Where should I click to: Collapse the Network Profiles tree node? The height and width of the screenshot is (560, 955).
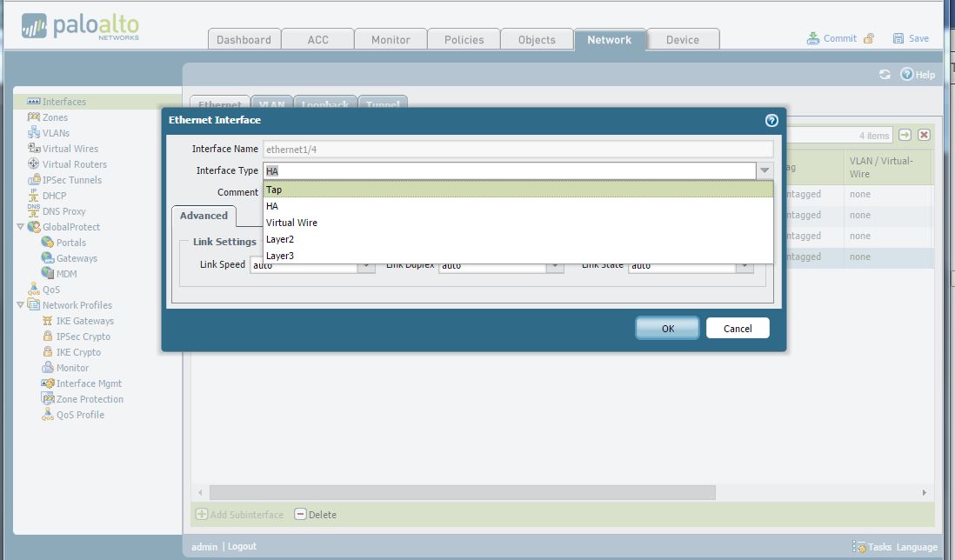(x=20, y=305)
